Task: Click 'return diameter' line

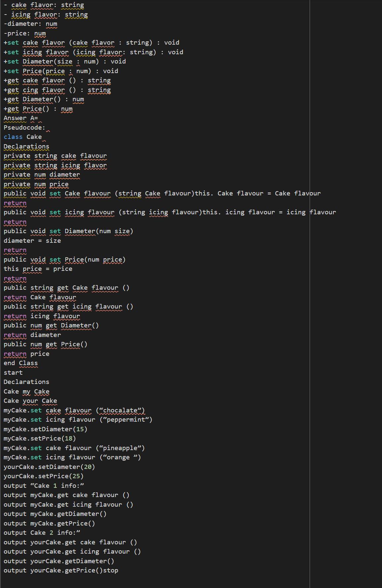Action: coord(32,335)
